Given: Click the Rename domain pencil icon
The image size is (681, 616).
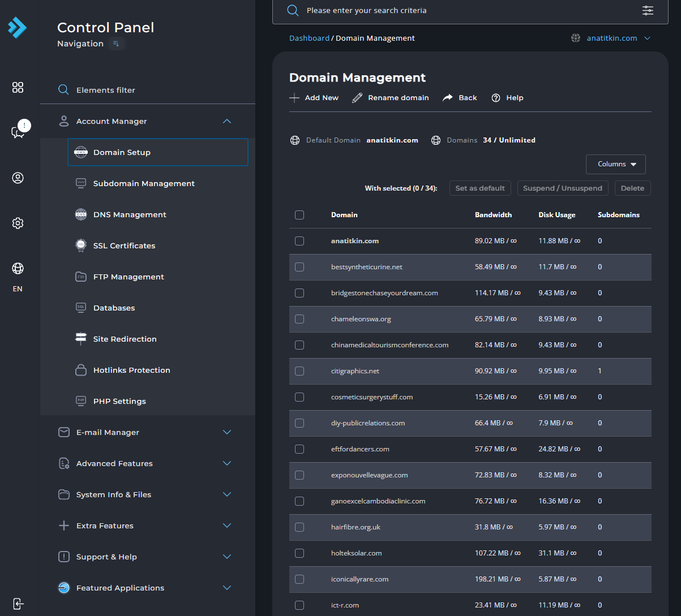Looking at the screenshot, I should (x=357, y=98).
